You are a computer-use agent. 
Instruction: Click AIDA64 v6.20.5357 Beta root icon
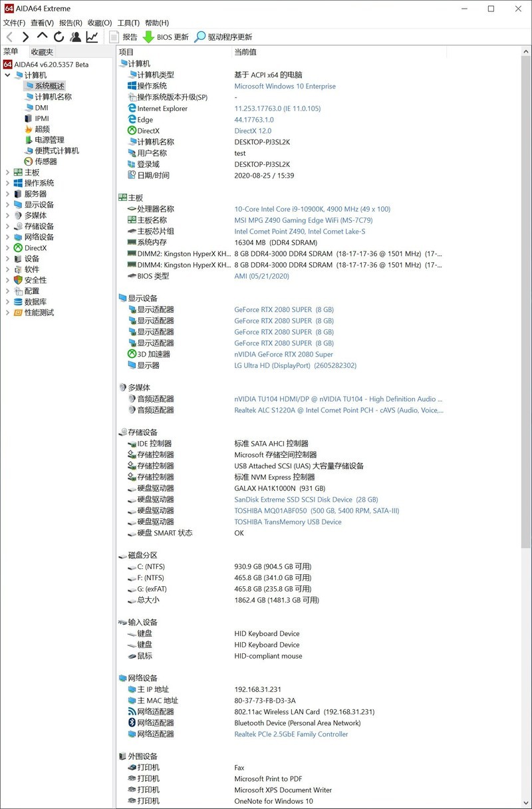point(8,65)
